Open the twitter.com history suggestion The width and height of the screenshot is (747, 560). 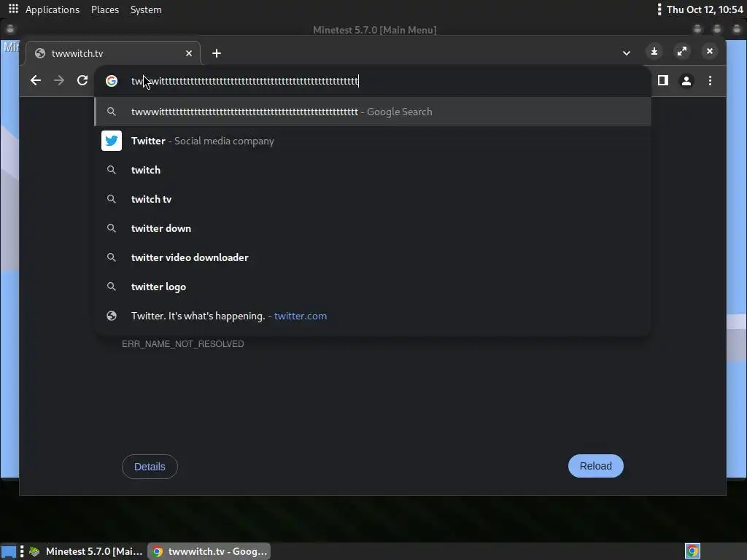(373, 316)
